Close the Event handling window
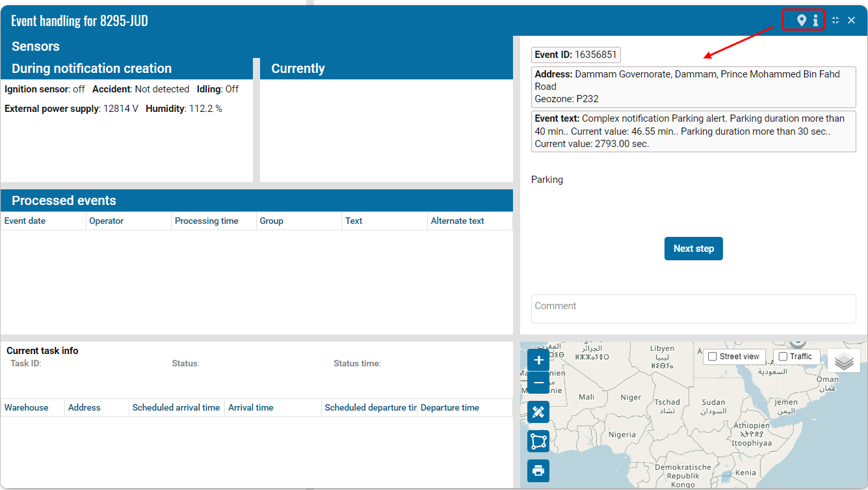The height and width of the screenshot is (490, 868). tap(852, 21)
